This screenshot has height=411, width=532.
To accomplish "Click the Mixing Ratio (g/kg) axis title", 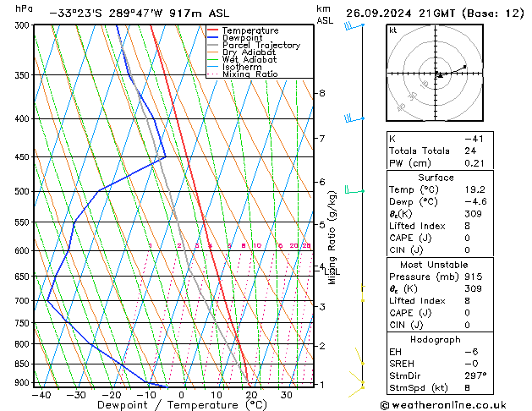I will pos(332,238).
